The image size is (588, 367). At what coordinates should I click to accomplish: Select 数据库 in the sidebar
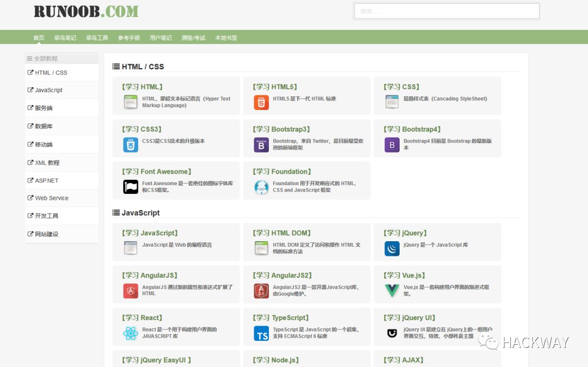(44, 126)
